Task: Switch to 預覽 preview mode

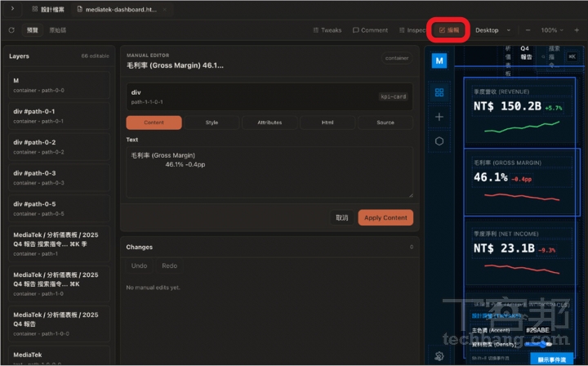Action: (x=33, y=30)
